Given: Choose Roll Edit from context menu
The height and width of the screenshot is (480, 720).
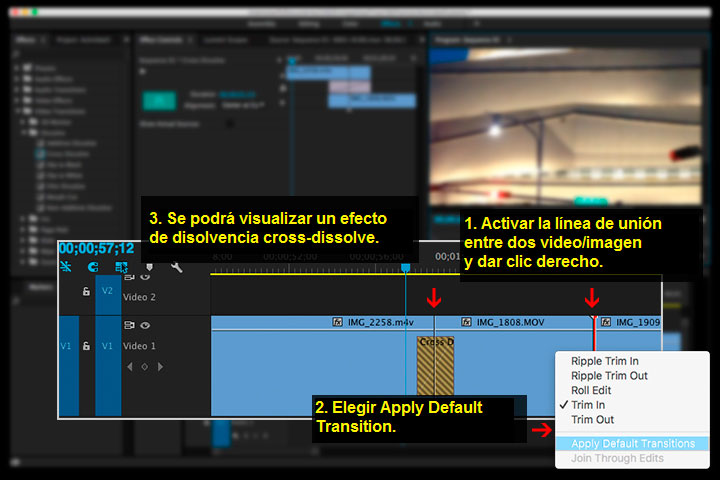Looking at the screenshot, I should pyautogui.click(x=632, y=390).
